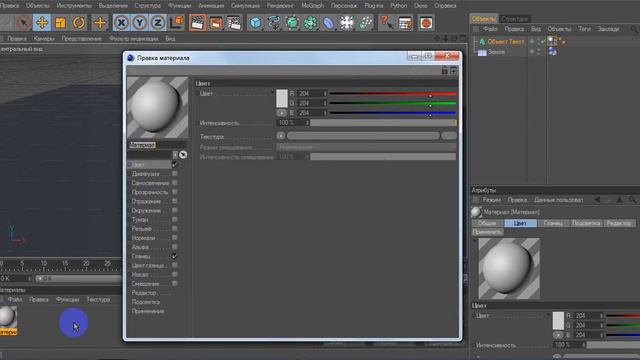Viewport: 640px width, 360px height.
Task: Open the content browser calendar-like icon
Action: point(405,23)
